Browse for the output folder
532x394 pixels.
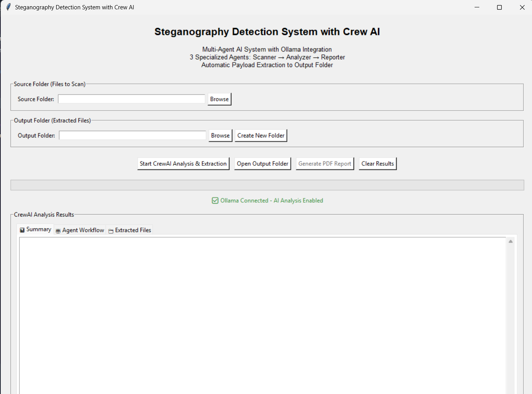(220, 135)
